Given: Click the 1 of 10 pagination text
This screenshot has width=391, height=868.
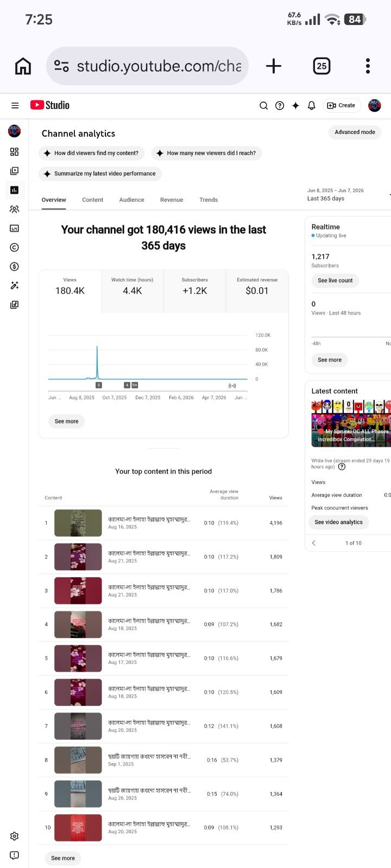Looking at the screenshot, I should tap(354, 543).
